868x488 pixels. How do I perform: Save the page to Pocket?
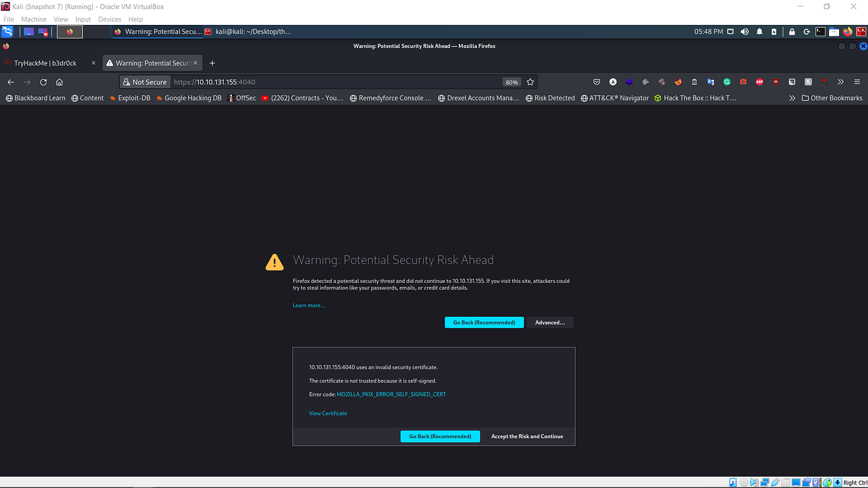[597, 82]
